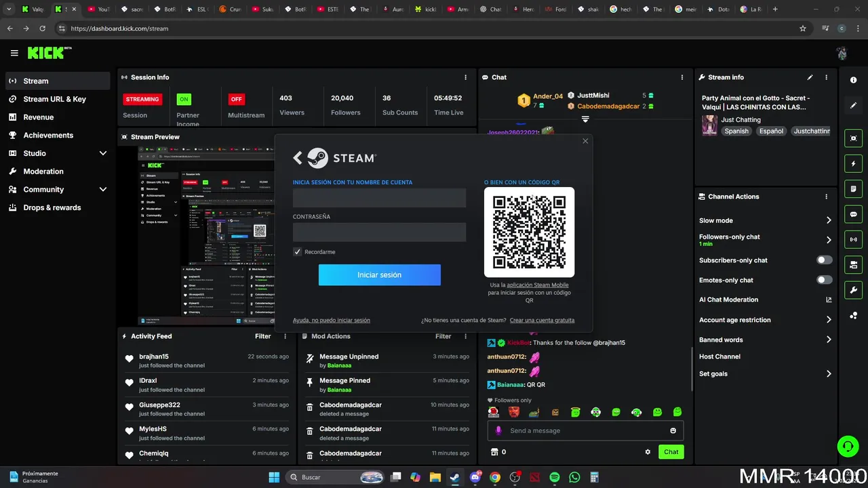Open the hamburger menu next to Kick logo
Viewport: 868px width, 488px height.
pos(14,53)
